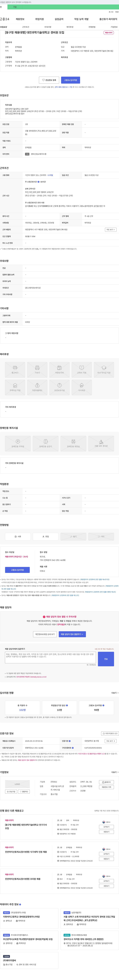Select the 필기 screening method icon
Viewport: 119px width, 980px height.
(73, 536)
